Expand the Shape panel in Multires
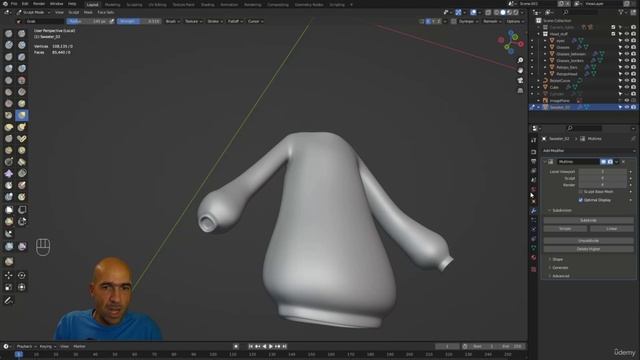The height and width of the screenshot is (360, 640). (558, 259)
